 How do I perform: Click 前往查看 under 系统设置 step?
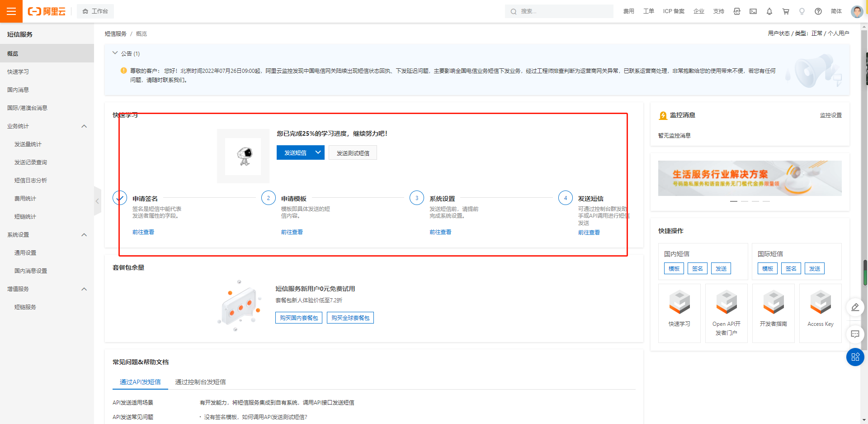pyautogui.click(x=440, y=232)
